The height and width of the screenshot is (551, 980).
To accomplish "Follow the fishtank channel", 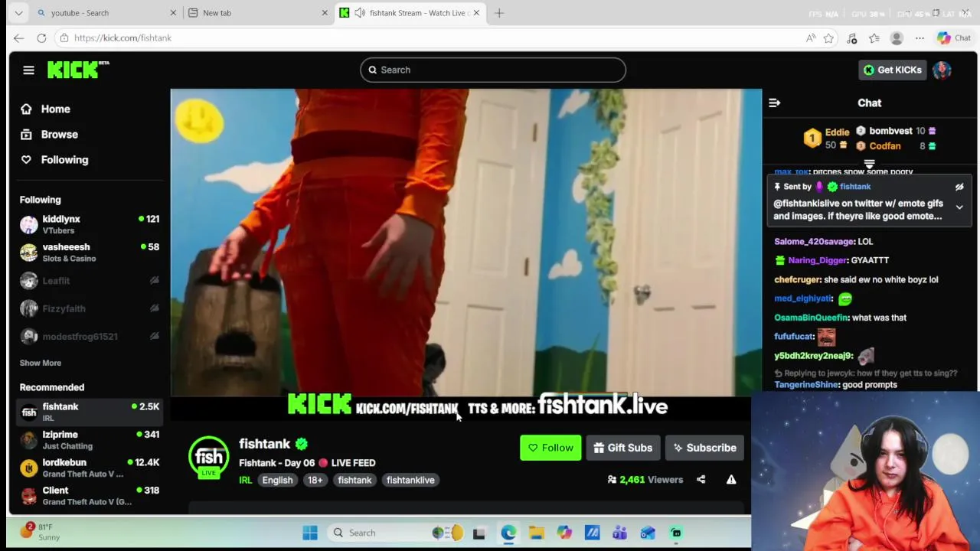I will (550, 448).
